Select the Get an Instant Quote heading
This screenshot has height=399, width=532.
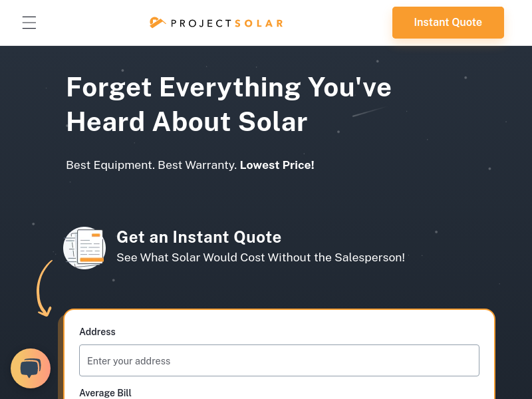click(199, 237)
